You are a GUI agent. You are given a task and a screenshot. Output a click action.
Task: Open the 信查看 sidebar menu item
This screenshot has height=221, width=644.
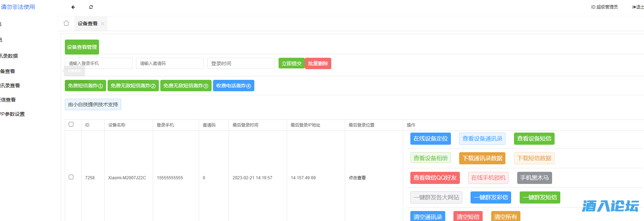pos(8,100)
